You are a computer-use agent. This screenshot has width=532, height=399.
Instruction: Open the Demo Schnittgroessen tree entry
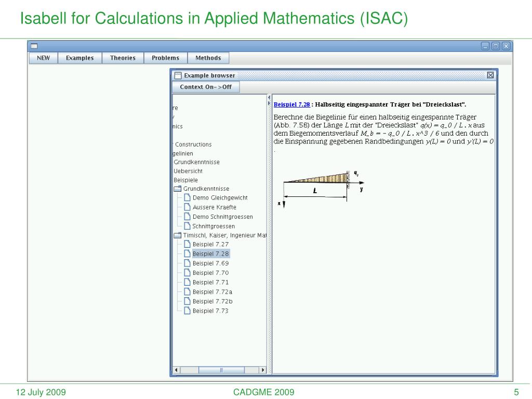click(222, 217)
